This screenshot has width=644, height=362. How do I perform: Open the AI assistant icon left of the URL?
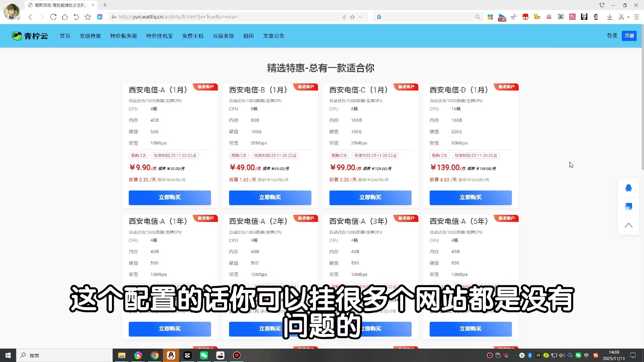pos(100,17)
